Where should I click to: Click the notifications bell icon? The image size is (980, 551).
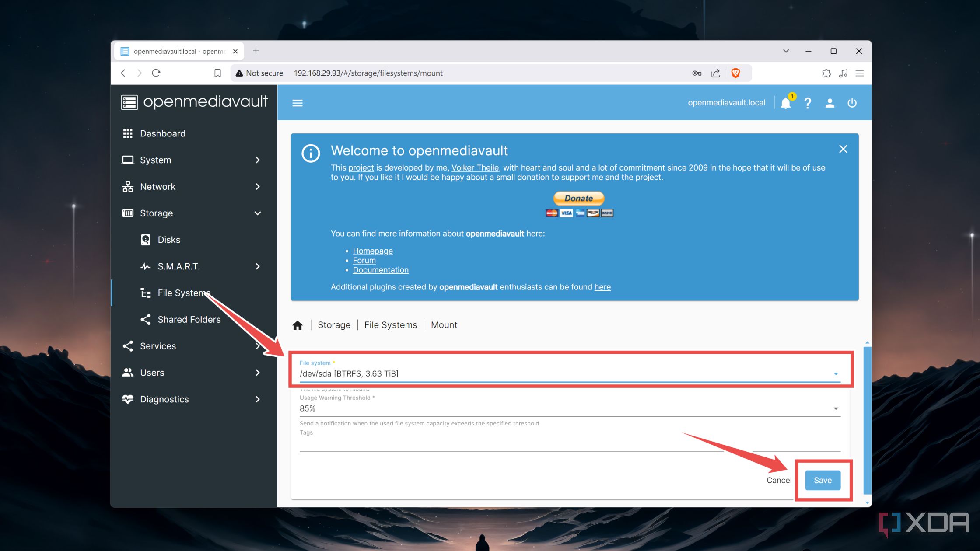point(785,102)
